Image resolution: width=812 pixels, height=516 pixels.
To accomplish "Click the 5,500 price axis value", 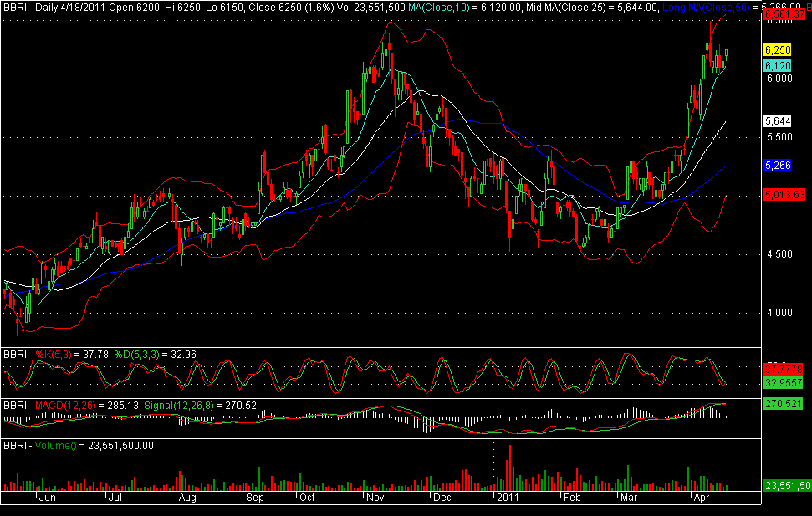I will pos(779,137).
